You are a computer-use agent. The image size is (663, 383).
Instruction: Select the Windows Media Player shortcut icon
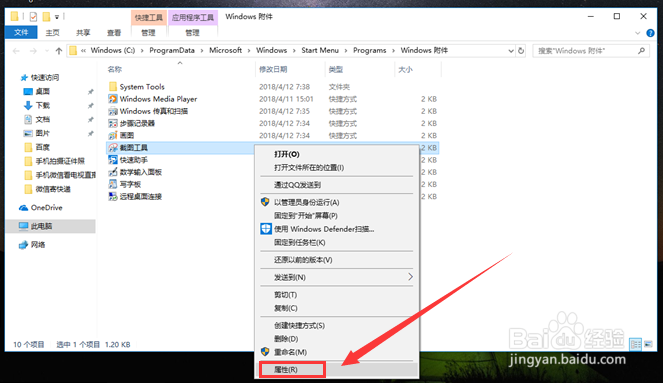click(112, 99)
